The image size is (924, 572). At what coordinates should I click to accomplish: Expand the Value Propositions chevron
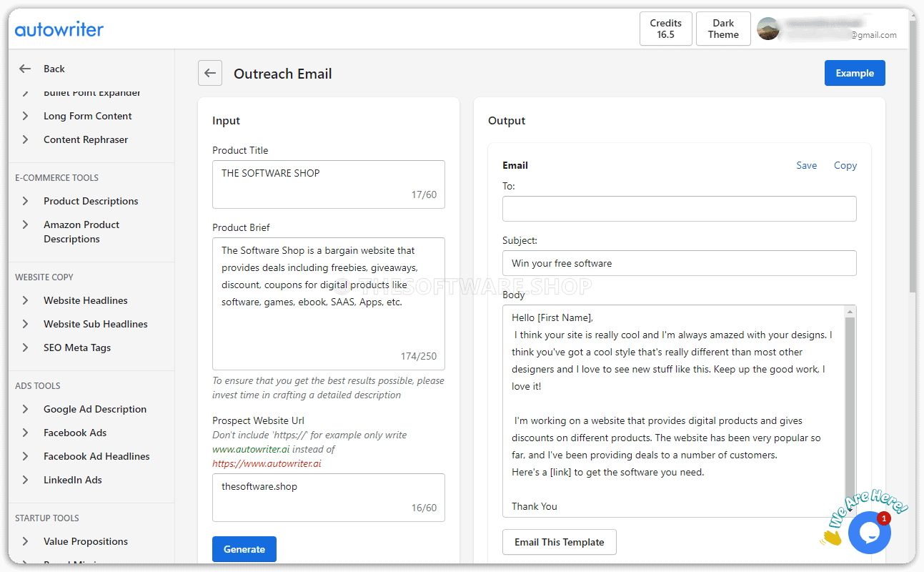point(26,541)
